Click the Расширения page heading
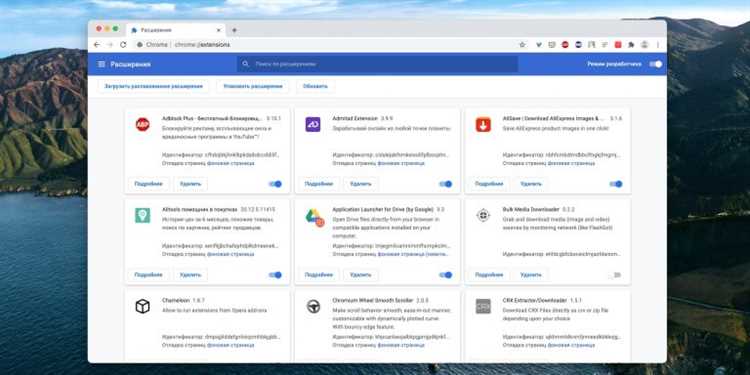This screenshot has width=750, height=375. coord(131,64)
